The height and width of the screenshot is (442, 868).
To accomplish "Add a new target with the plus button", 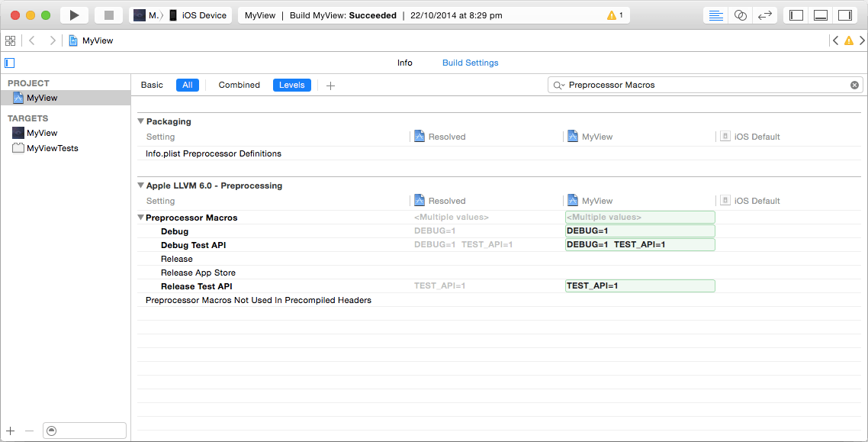I will coord(10,431).
